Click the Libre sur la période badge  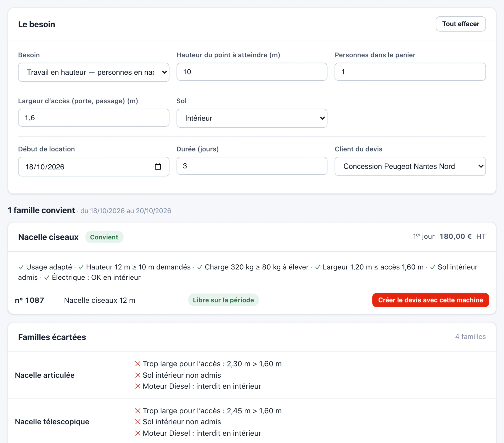223,300
